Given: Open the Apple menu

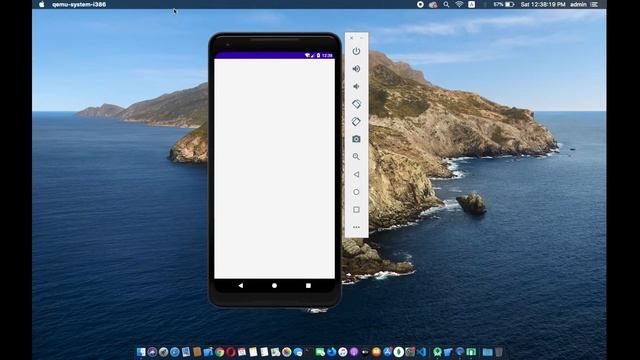Looking at the screenshot, I should click(42, 4).
